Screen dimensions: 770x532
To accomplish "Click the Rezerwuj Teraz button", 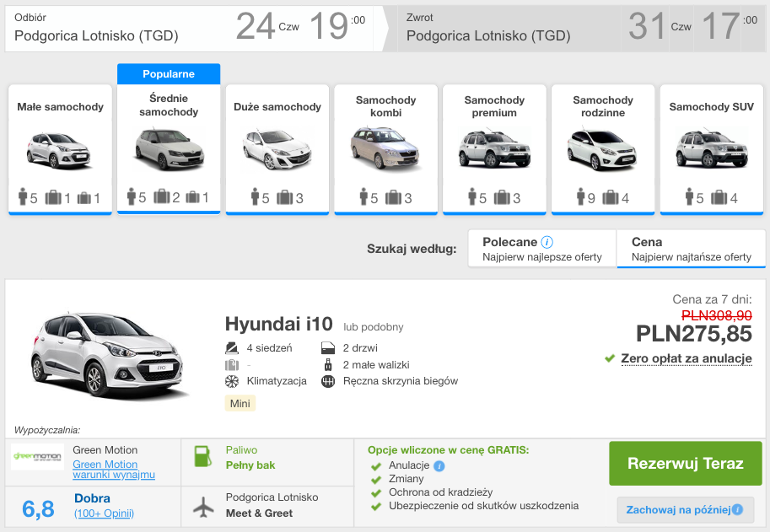I will coord(686,464).
